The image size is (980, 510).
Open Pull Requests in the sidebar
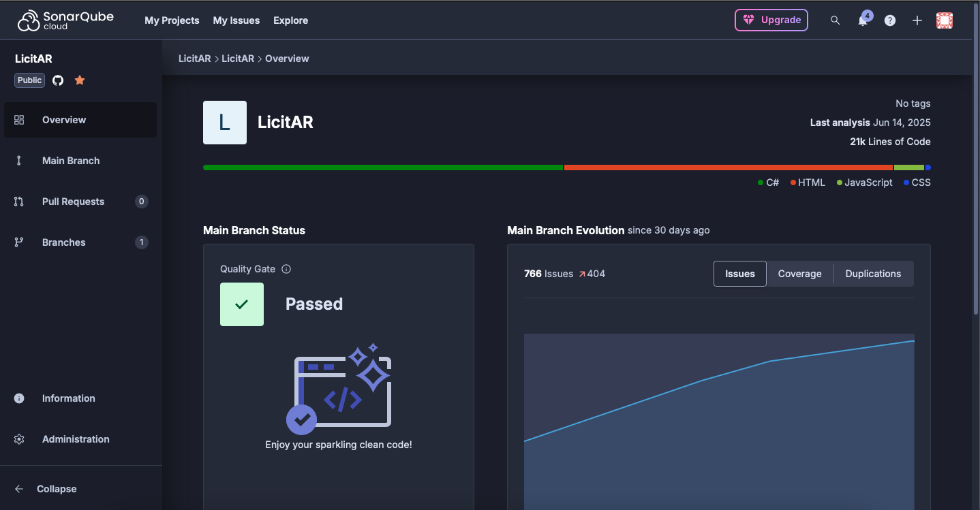tap(80, 202)
